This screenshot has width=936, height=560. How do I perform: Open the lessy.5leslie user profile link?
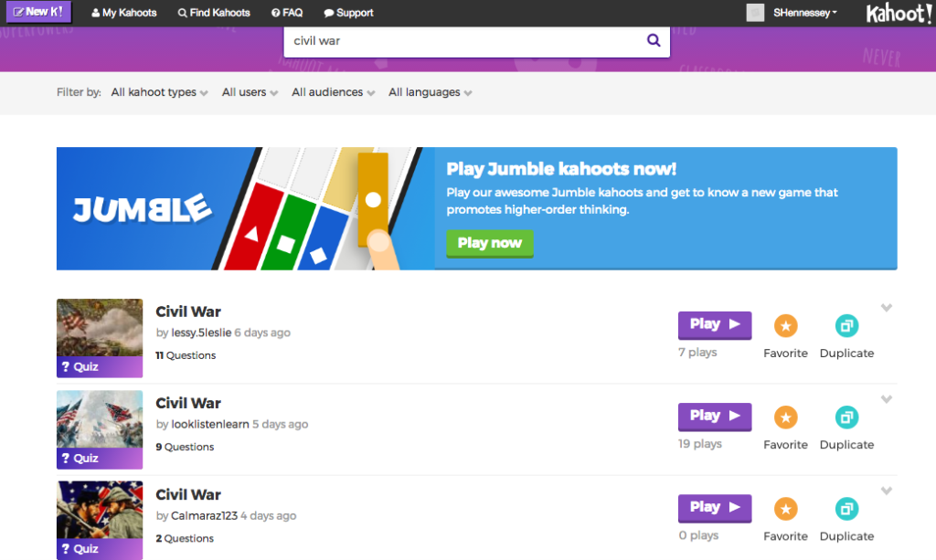click(x=201, y=333)
